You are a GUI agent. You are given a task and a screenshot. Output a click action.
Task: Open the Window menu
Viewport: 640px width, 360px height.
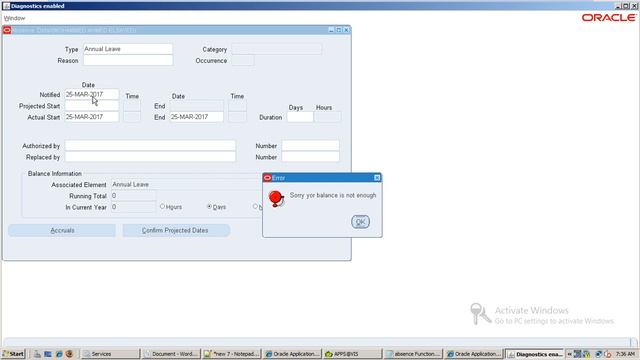click(x=14, y=18)
